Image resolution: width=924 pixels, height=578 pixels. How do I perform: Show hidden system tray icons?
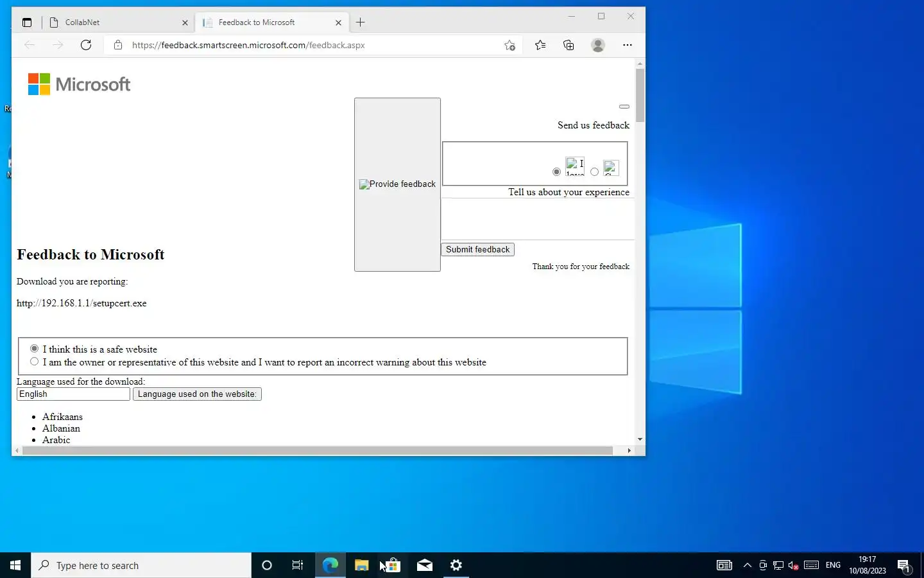(x=747, y=565)
